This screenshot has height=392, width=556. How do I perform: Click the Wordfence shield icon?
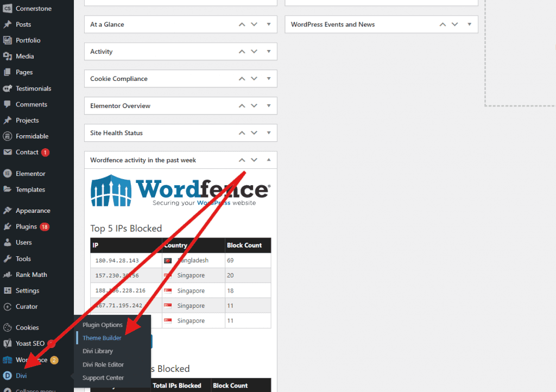coord(8,359)
